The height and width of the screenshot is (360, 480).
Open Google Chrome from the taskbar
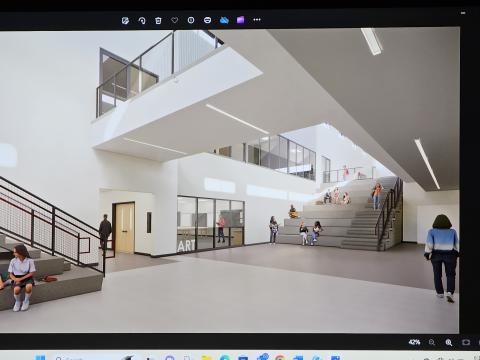[x=279, y=358]
